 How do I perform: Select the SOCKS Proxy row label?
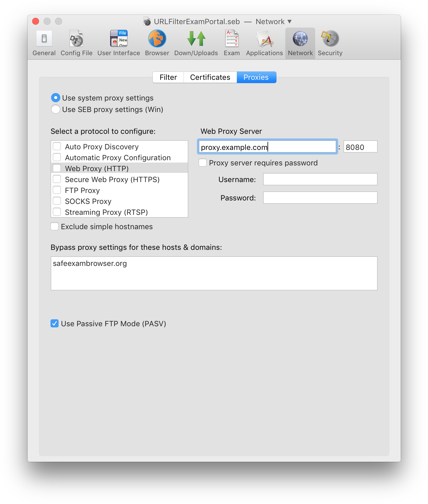(x=88, y=201)
